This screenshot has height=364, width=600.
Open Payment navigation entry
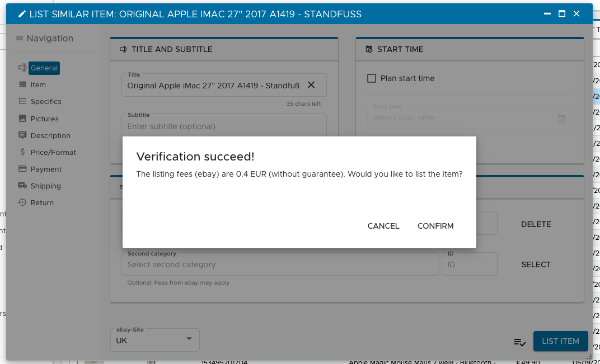(46, 169)
